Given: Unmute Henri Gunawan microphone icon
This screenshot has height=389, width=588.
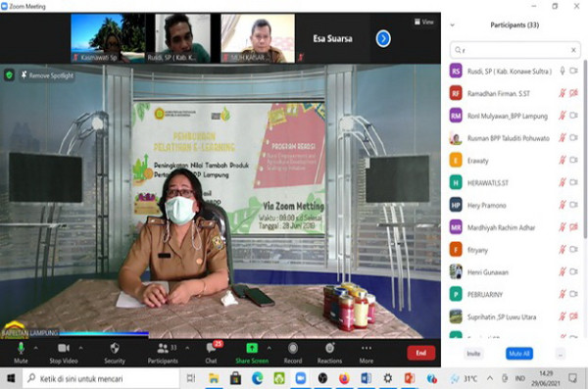Looking at the screenshot, I should pyautogui.click(x=563, y=271).
